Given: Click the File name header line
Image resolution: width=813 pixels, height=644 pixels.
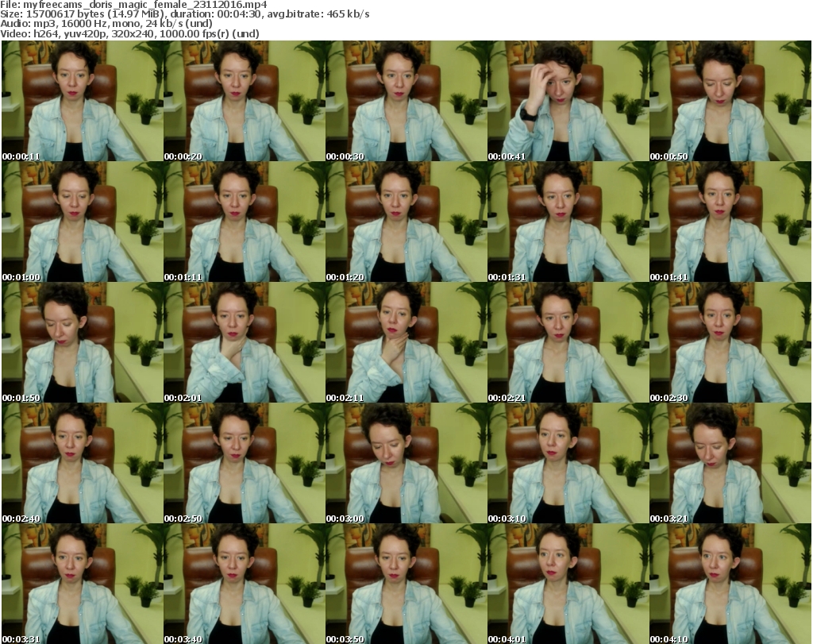Looking at the screenshot, I should (x=133, y=5).
